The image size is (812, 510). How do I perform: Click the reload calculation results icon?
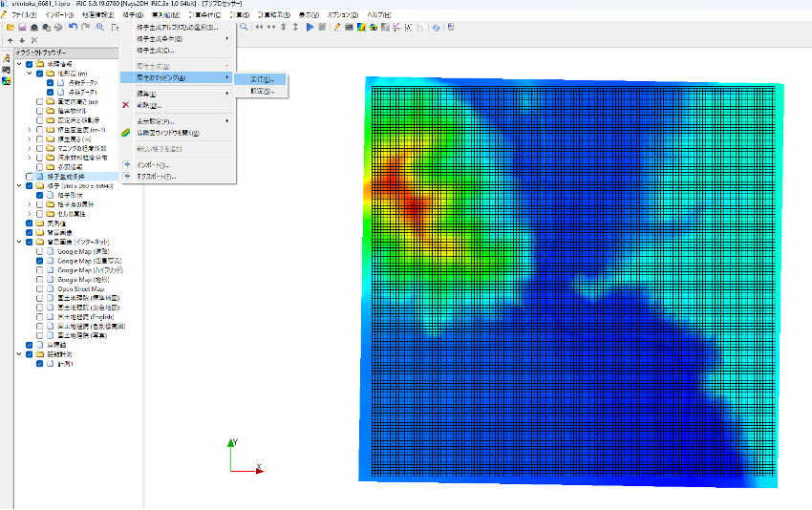pyautogui.click(x=436, y=27)
